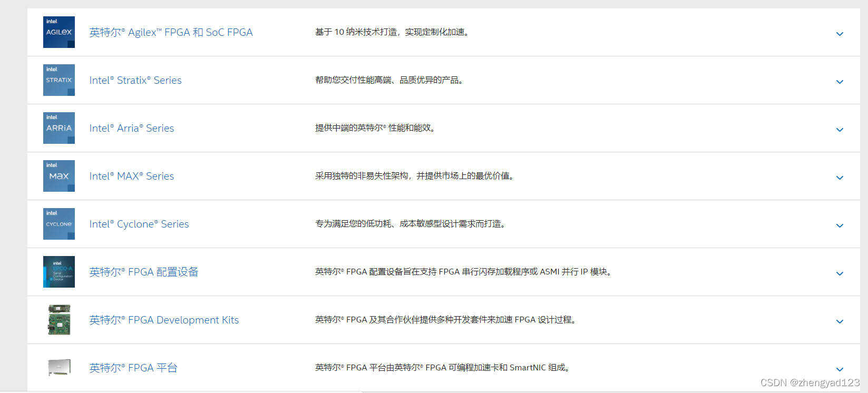
Task: Expand the Intel Arria Series chevron
Action: (x=840, y=130)
